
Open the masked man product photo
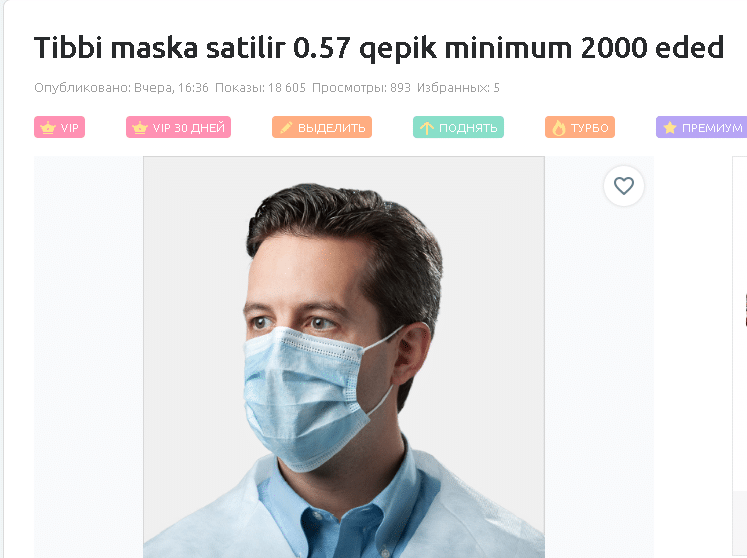point(344,357)
